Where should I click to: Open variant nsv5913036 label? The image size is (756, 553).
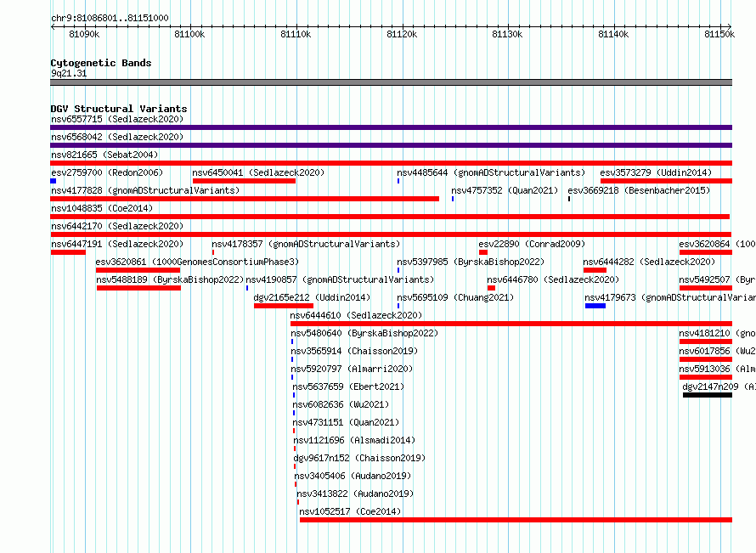point(718,369)
